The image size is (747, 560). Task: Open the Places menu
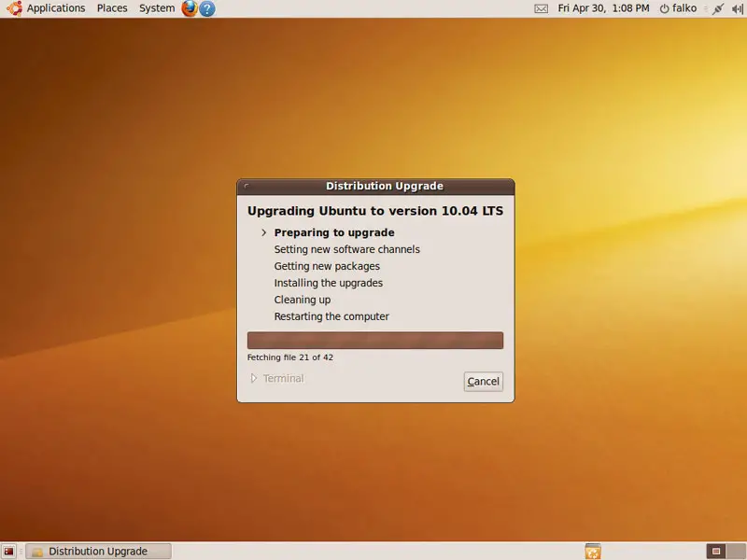click(112, 8)
